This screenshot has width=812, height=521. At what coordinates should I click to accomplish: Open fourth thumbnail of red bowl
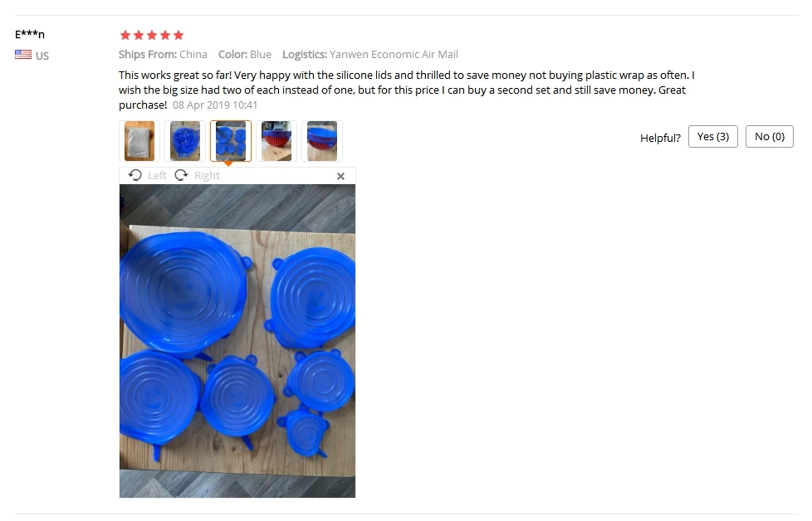tap(276, 141)
